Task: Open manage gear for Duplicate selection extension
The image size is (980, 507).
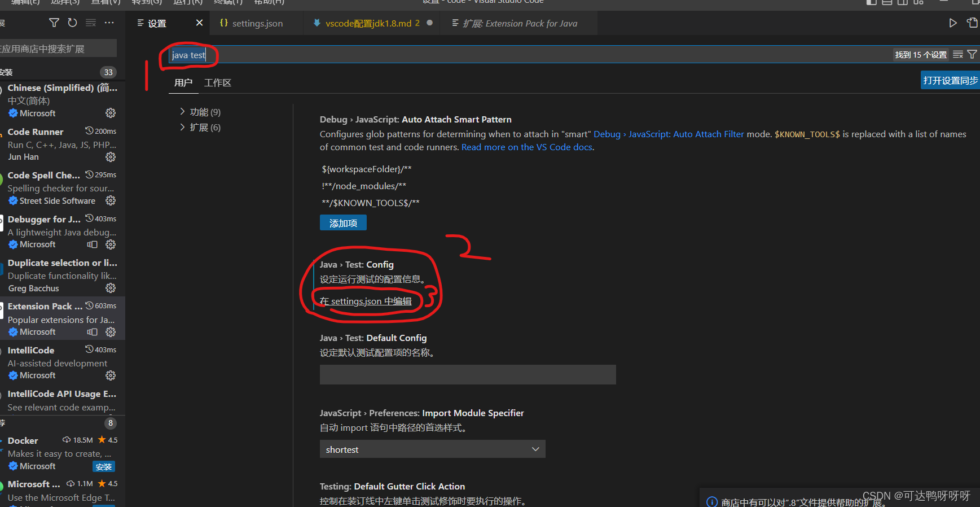Action: coord(111,288)
